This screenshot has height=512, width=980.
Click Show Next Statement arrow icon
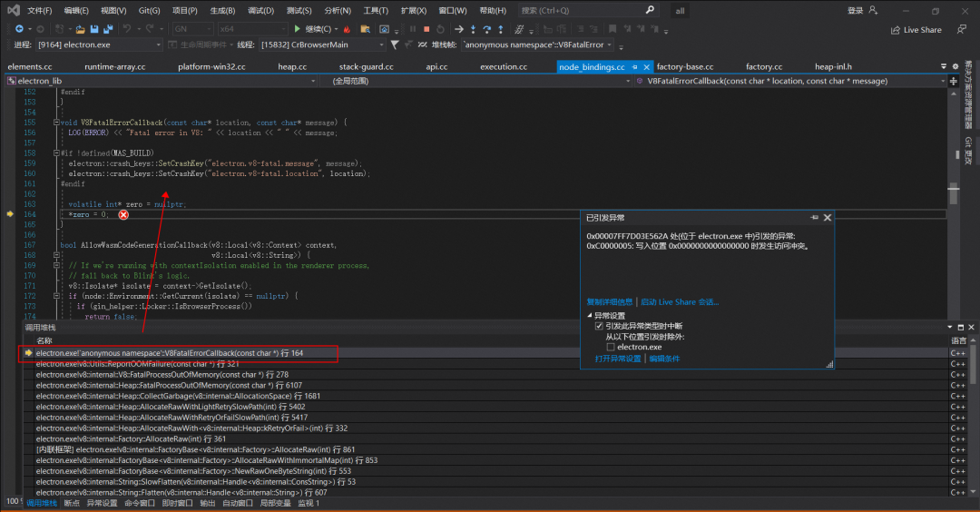(x=459, y=29)
